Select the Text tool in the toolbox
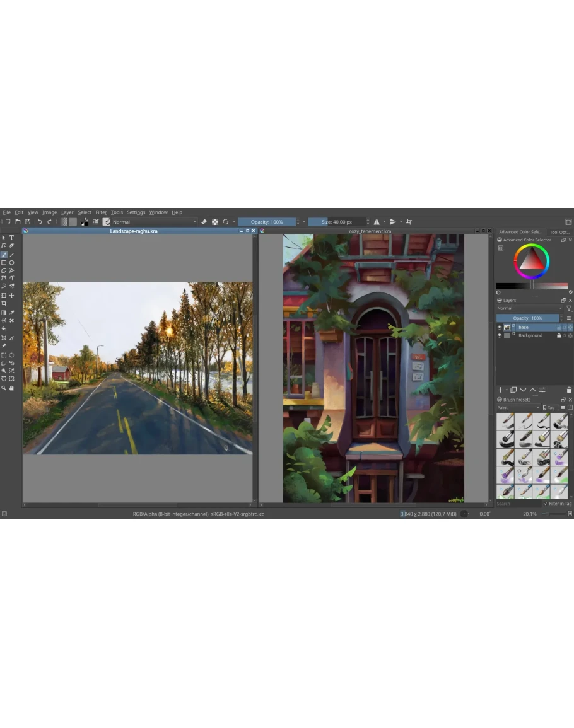The image size is (574, 728). [x=11, y=238]
